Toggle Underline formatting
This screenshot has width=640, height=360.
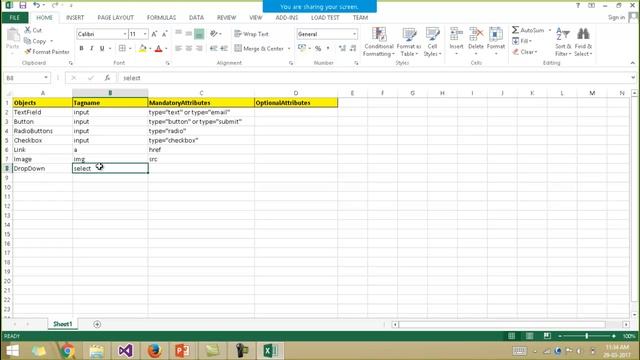102,49
